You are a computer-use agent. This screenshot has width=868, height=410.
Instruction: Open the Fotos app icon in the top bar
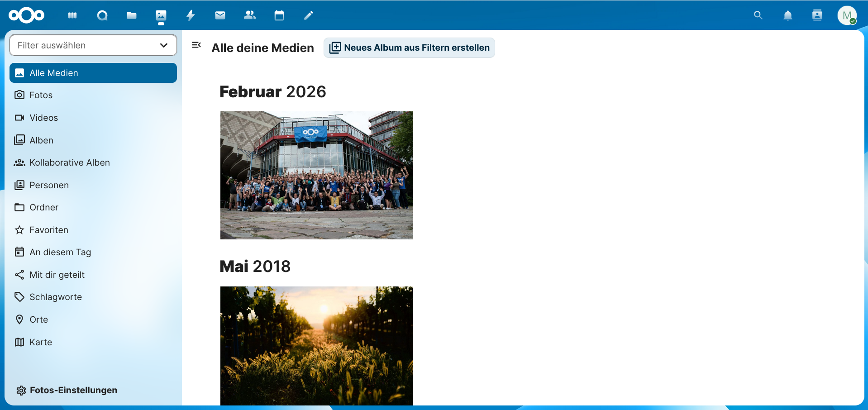tap(161, 15)
